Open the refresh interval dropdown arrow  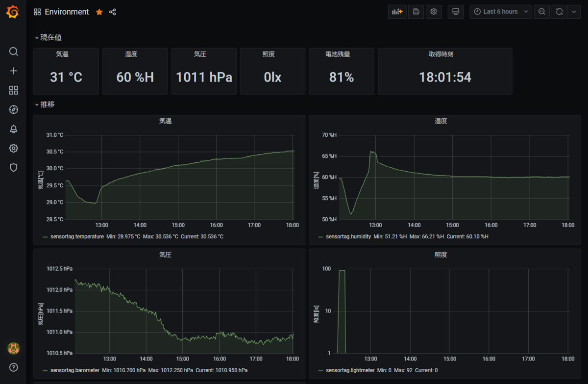click(x=574, y=12)
